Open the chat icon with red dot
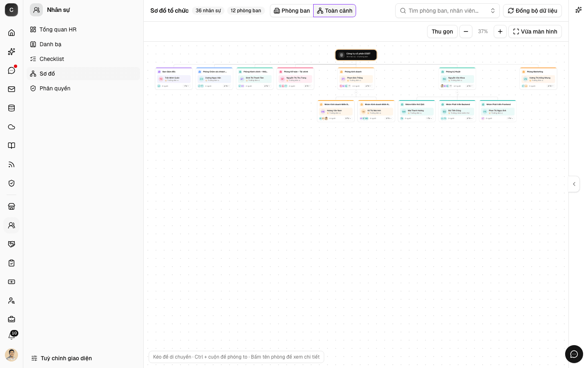The width and height of the screenshot is (588, 368). pyautogui.click(x=11, y=70)
